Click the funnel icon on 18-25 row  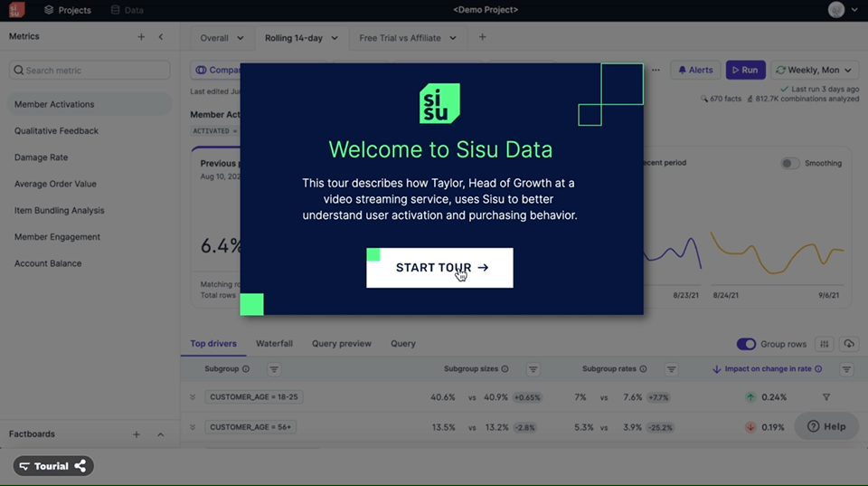click(x=826, y=397)
